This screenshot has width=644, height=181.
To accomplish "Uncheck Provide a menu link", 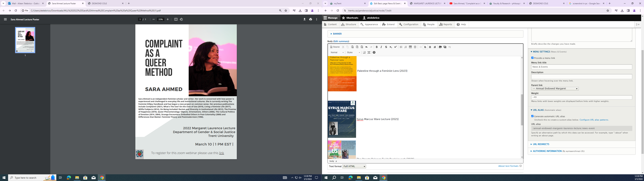I will click(532, 58).
